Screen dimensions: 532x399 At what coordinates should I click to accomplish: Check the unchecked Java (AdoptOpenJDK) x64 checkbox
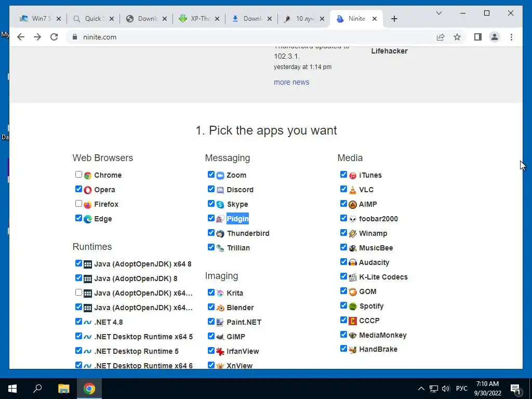pos(78,292)
